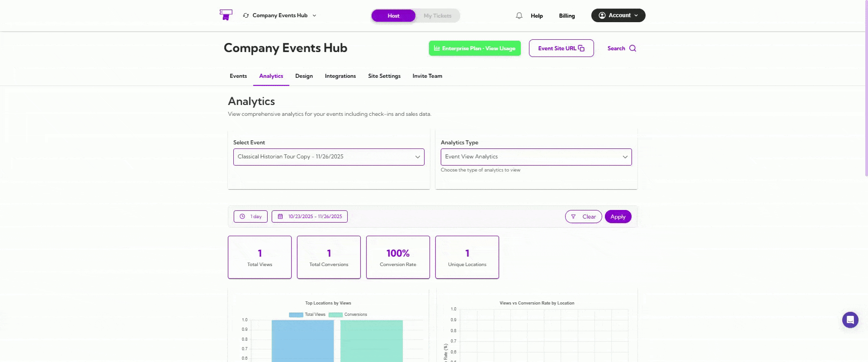This screenshot has width=868, height=362.
Task: Go to Billing
Action: [x=567, y=16]
